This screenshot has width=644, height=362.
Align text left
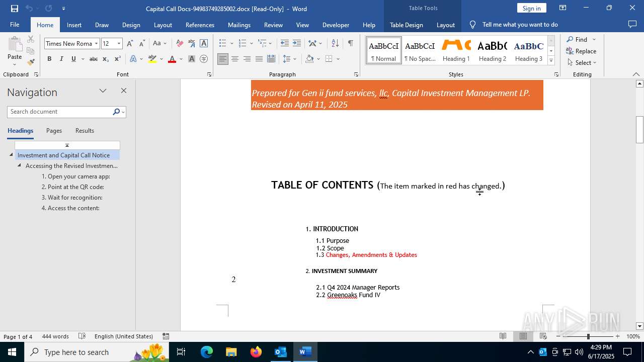tap(223, 59)
